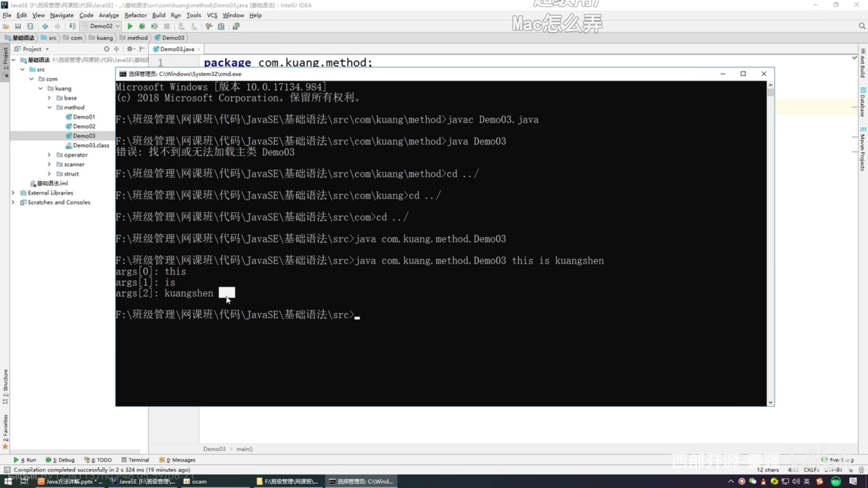Click the UTF-8 encoding status entry

pyautogui.click(x=833, y=470)
